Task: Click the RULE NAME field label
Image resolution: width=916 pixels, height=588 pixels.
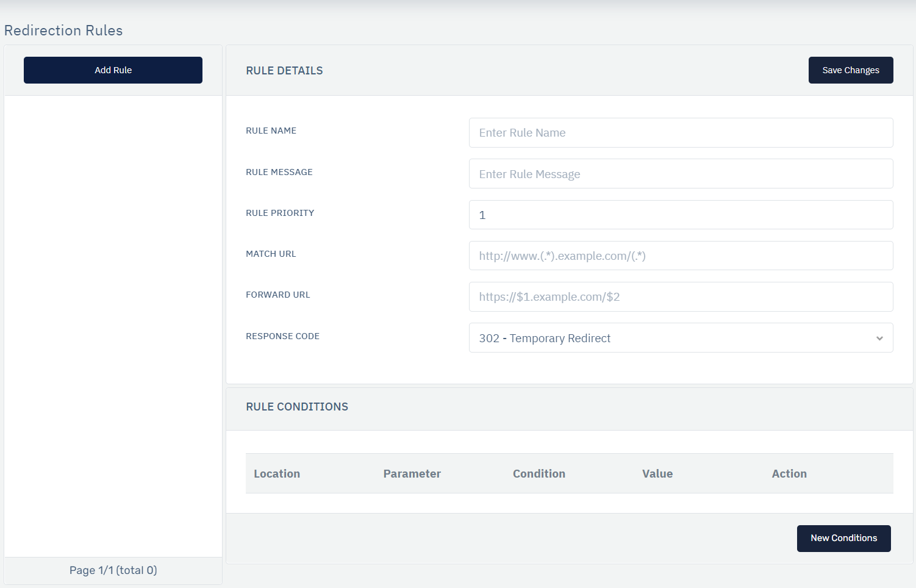Action: pyautogui.click(x=271, y=131)
